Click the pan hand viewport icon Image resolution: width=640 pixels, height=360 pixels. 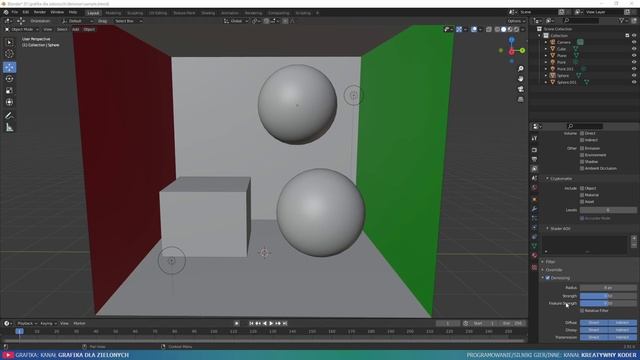(x=520, y=79)
